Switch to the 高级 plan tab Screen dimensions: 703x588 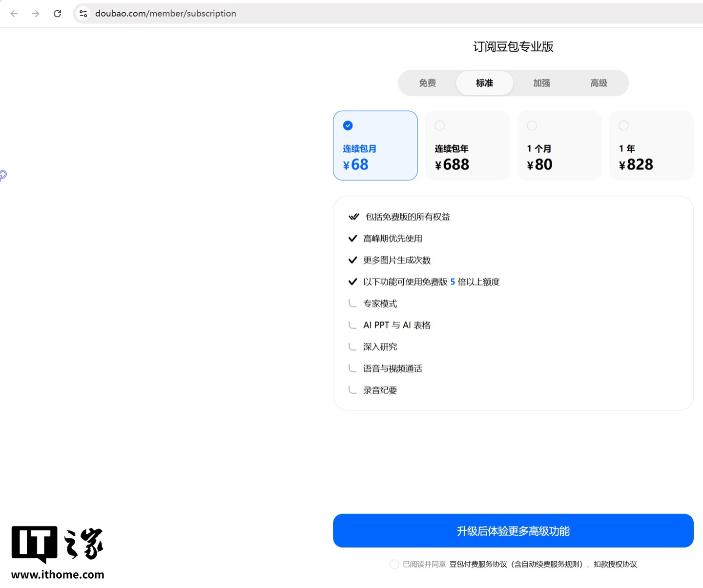599,83
